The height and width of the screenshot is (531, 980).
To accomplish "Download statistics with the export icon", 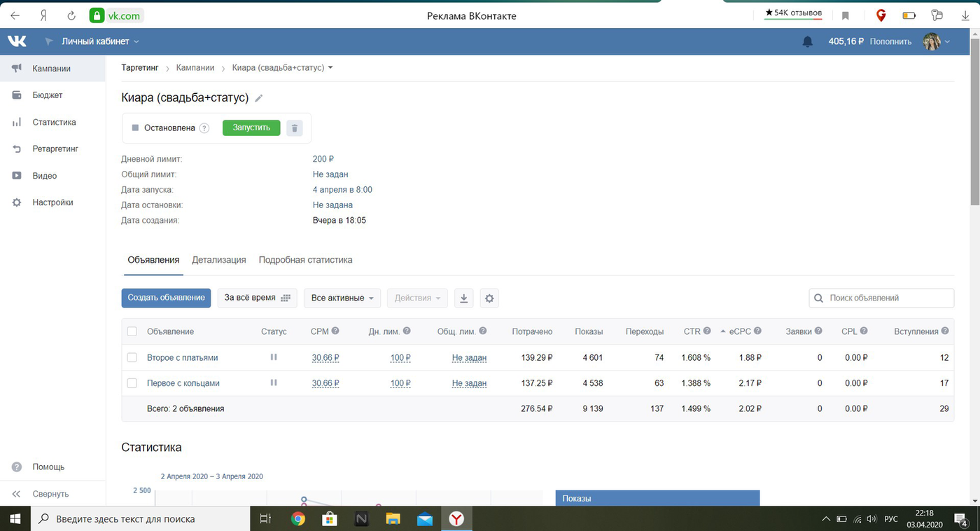I will (x=463, y=298).
